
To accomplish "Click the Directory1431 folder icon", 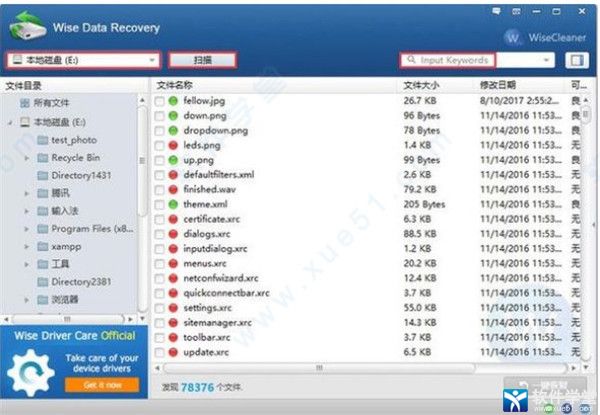I will tap(42, 175).
